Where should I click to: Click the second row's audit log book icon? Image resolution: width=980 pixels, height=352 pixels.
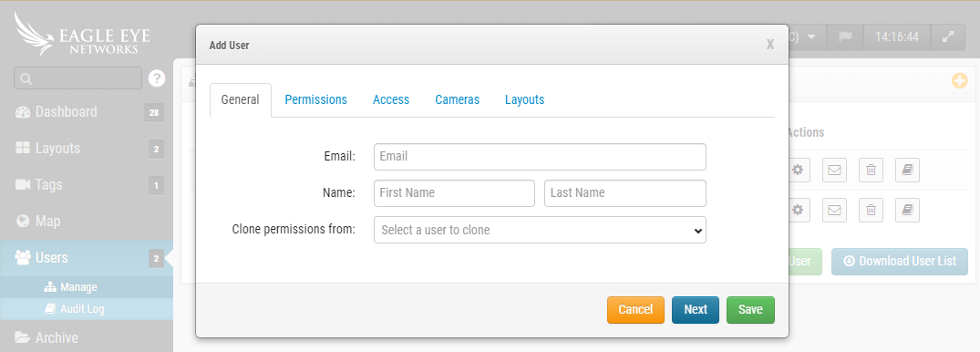pyautogui.click(x=907, y=210)
